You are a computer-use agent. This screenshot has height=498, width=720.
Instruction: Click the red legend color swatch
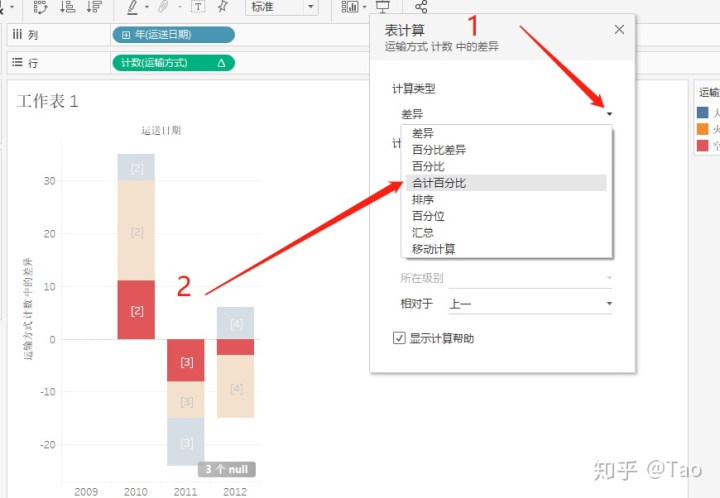click(x=703, y=145)
